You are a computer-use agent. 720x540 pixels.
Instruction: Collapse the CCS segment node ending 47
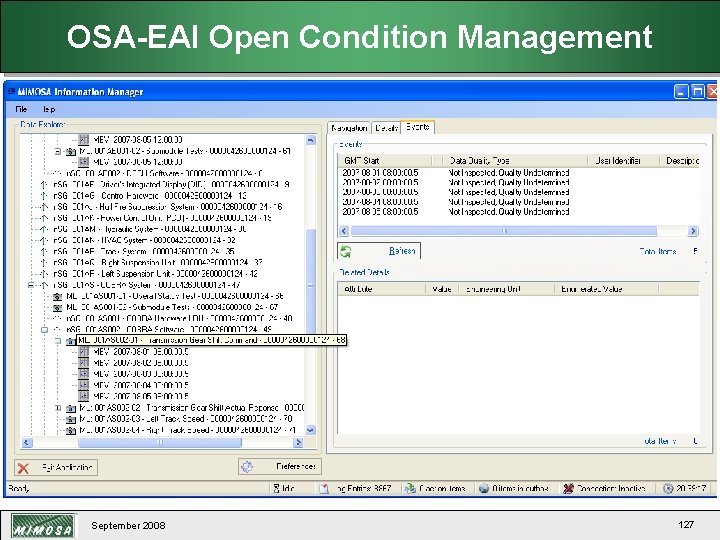pyautogui.click(x=31, y=285)
